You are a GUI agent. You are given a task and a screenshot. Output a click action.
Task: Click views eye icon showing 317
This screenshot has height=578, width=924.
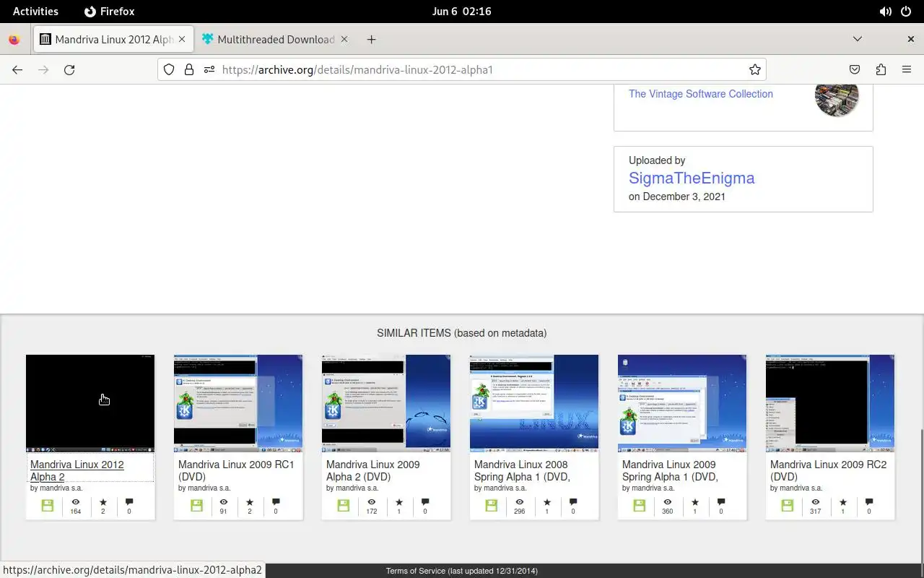(816, 501)
